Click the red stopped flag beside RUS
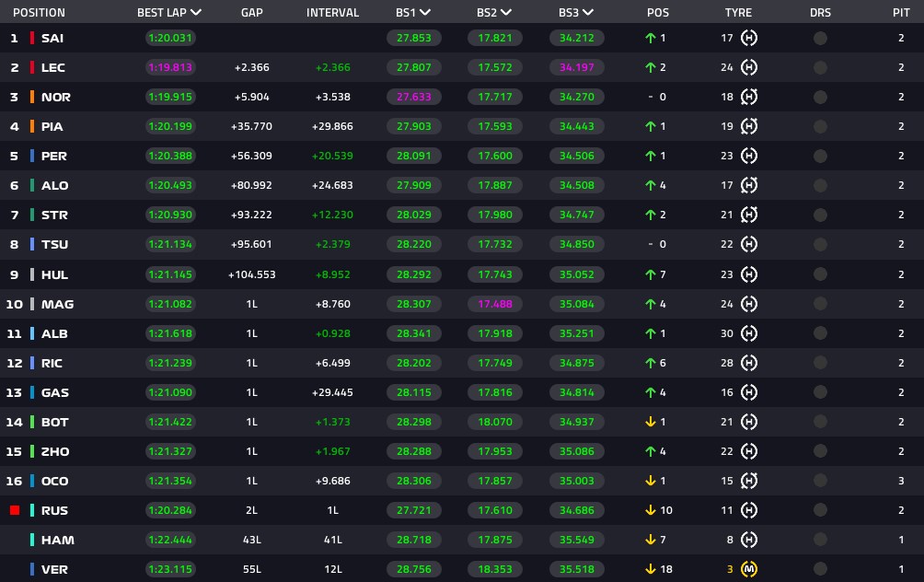Image resolution: width=924 pixels, height=582 pixels. coord(15,510)
